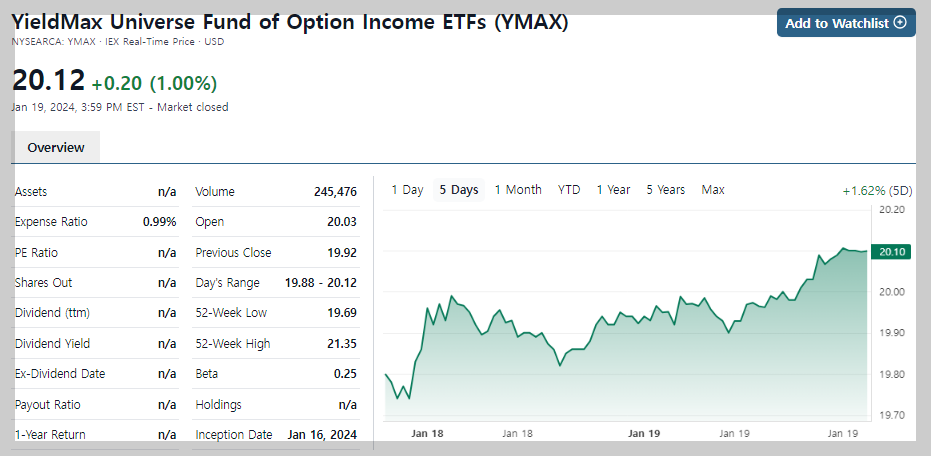Image resolution: width=931 pixels, height=456 pixels.
Task: Select the 1 Day chart range
Action: coord(407,190)
